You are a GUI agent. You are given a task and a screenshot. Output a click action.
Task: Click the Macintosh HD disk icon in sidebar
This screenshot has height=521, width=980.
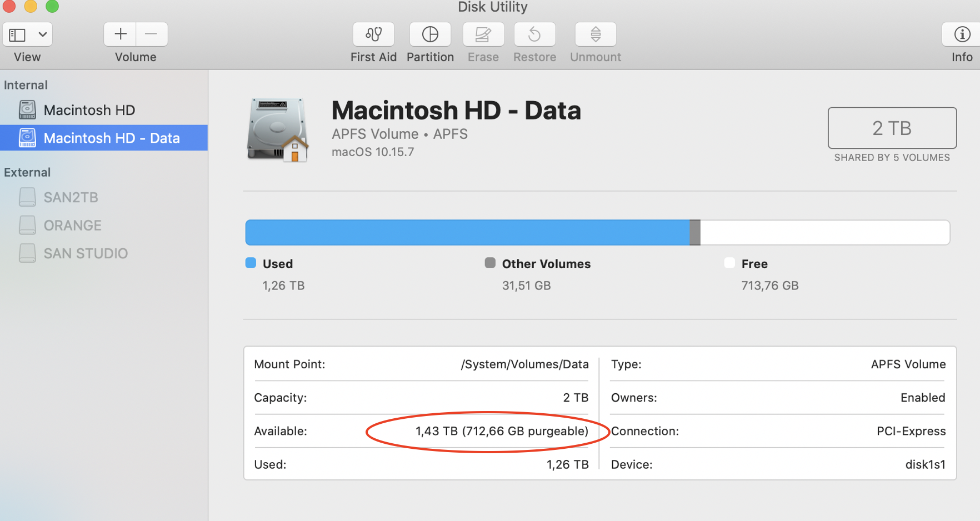point(27,110)
